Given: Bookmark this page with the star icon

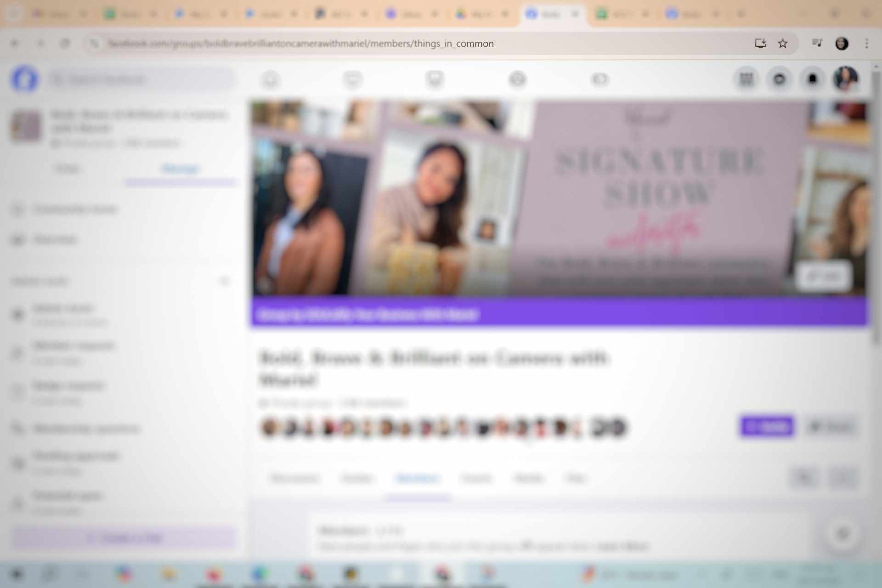Looking at the screenshot, I should 783,44.
